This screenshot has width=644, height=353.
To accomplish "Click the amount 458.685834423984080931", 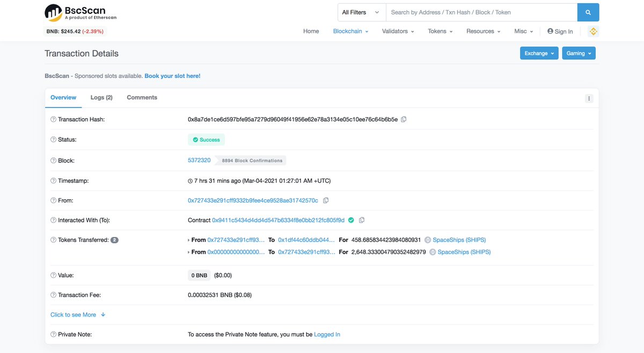I will pos(386,240).
